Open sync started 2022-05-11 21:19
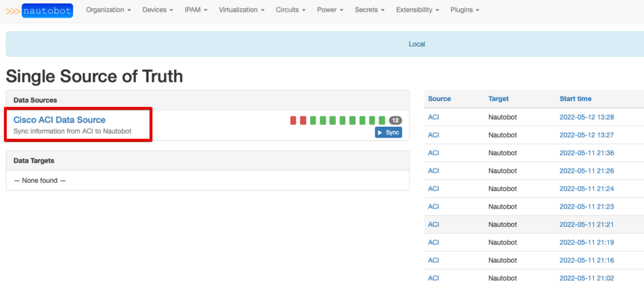The height and width of the screenshot is (296, 644). 587,242
